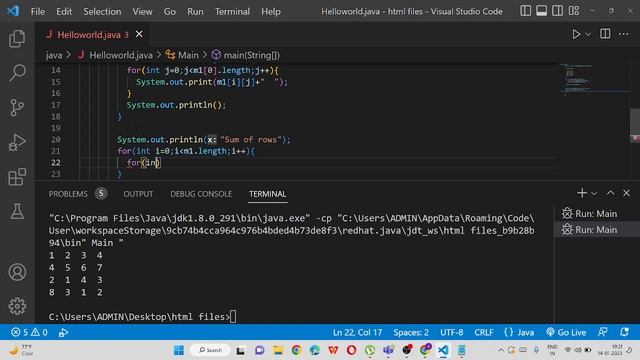Viewport: 640px width, 360px height.
Task: Click in the terminal prompt line
Action: [142, 317]
